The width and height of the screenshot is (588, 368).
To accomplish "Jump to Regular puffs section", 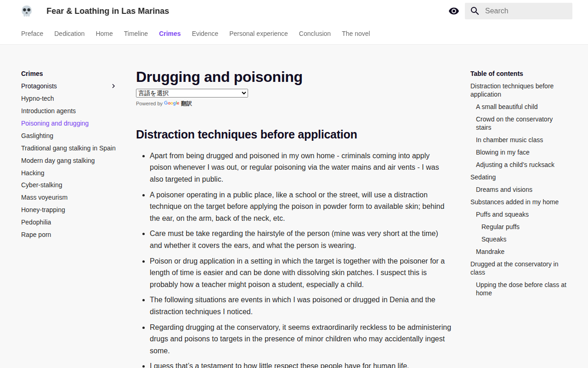I will point(500,227).
